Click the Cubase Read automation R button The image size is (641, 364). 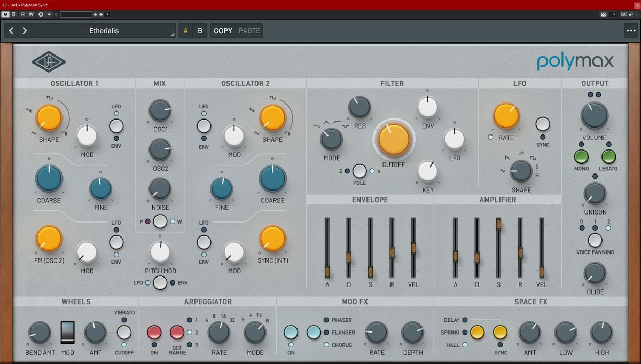23,14
